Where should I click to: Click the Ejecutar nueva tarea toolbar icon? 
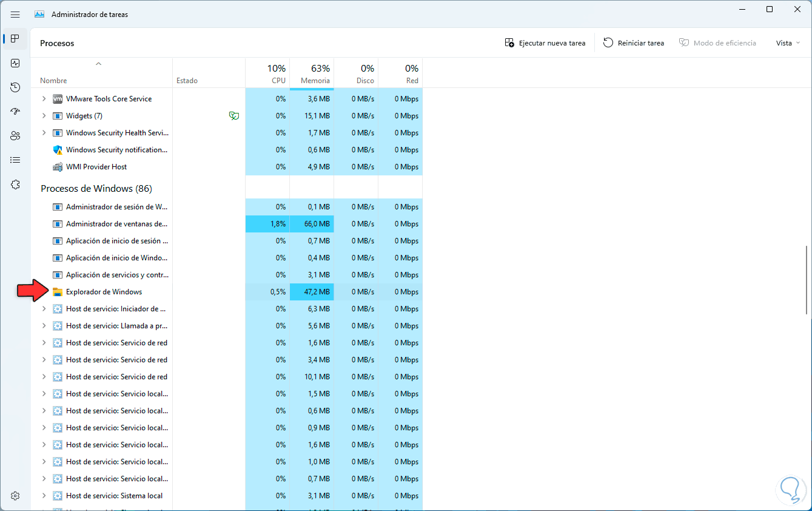coord(509,43)
